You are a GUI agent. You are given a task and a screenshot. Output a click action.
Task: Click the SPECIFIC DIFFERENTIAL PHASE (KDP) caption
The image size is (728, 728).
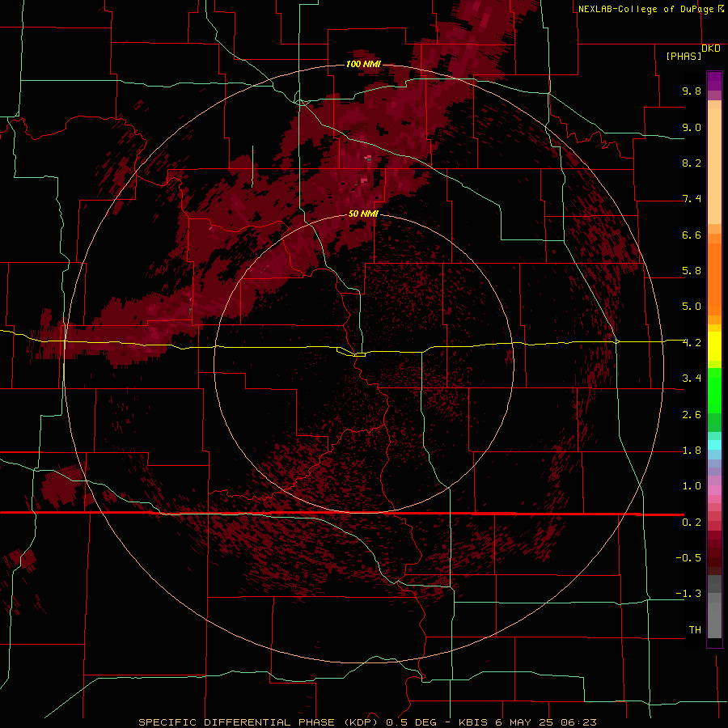pos(258,722)
